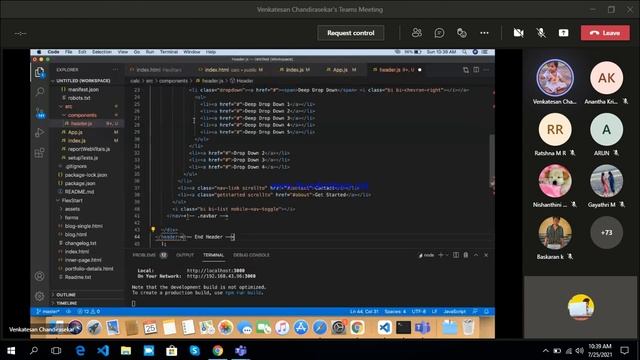Open the Teams icon in Windows taskbar
Viewport: 640px width, 360px height.
241,351
